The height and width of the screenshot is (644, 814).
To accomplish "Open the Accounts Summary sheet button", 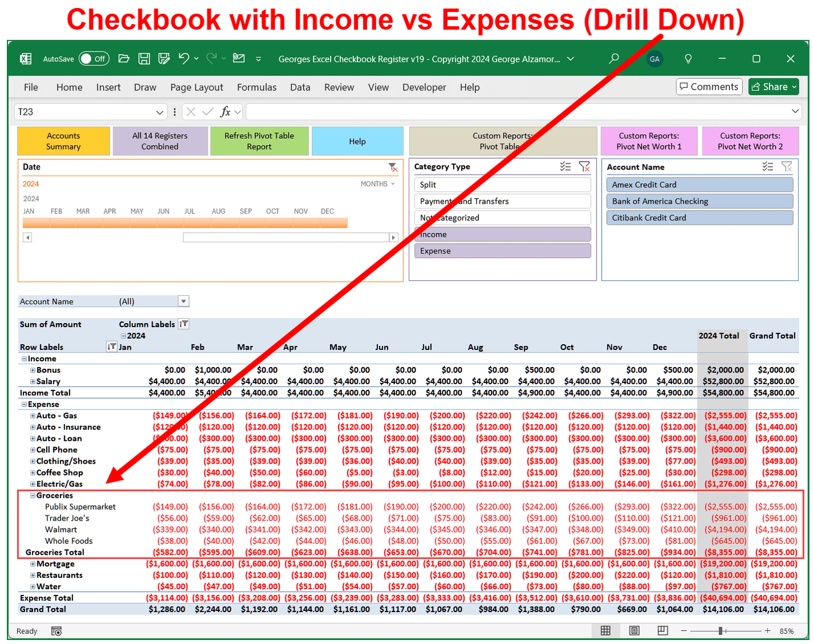I will point(63,141).
